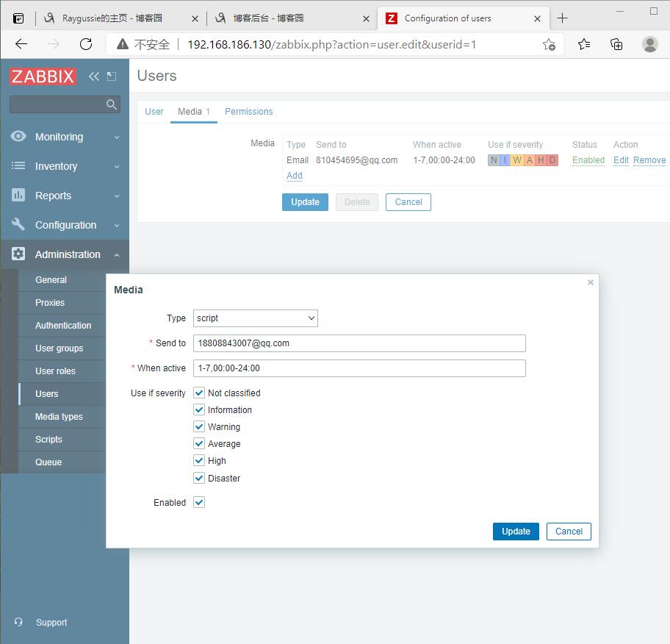Click the When active input field
This screenshot has height=644, width=670.
click(x=359, y=368)
